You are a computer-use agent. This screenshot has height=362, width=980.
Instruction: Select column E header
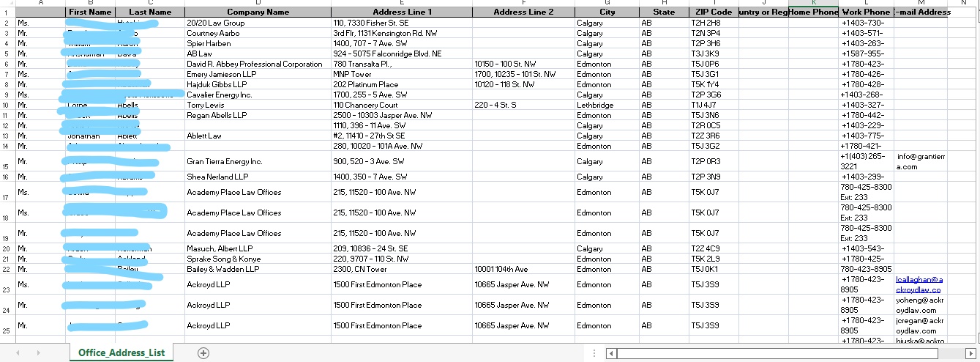coord(402,3)
